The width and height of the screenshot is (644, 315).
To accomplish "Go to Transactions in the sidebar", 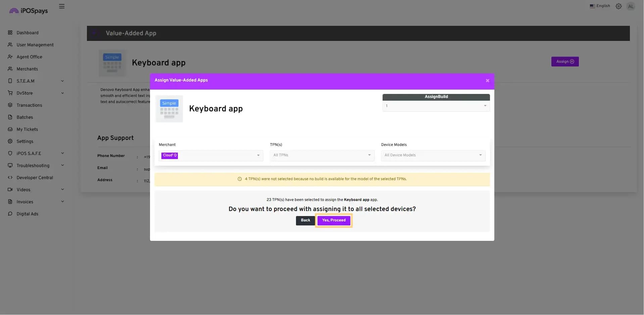I will click(29, 105).
